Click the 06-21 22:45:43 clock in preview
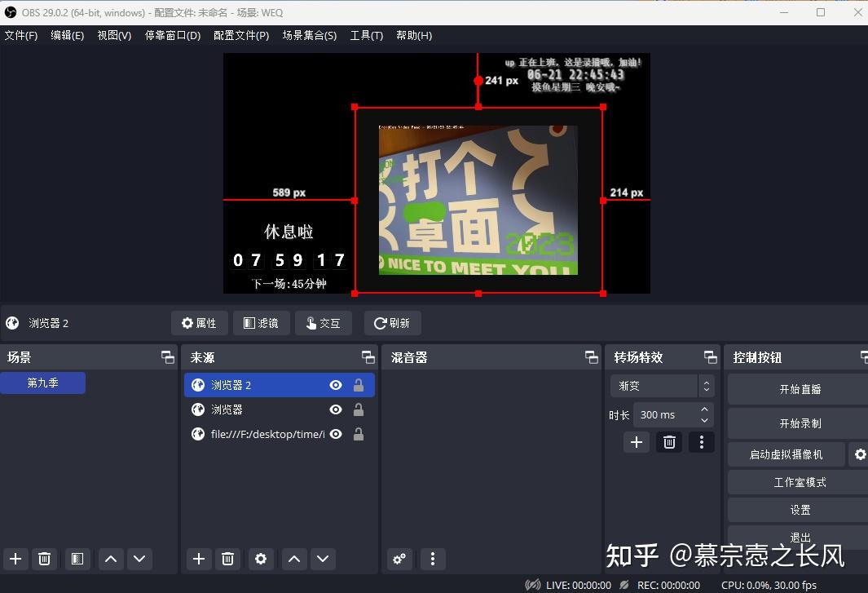The height and width of the screenshot is (593, 868). [575, 74]
